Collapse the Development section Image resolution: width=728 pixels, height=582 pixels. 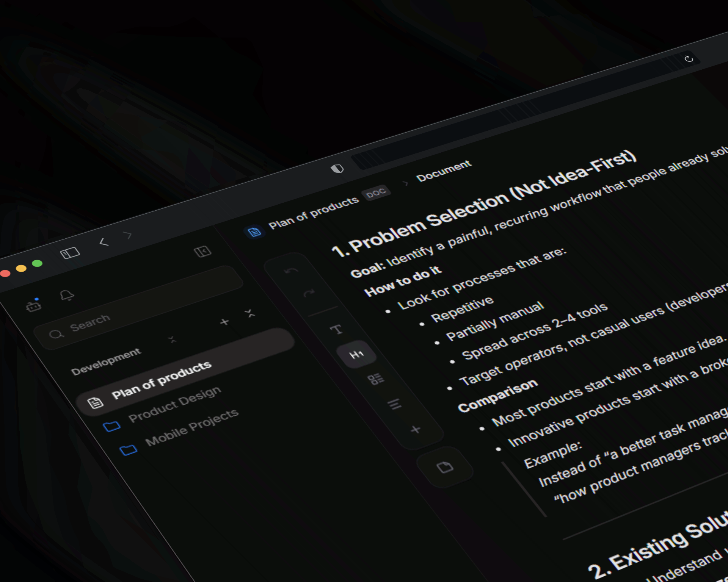[x=173, y=339]
